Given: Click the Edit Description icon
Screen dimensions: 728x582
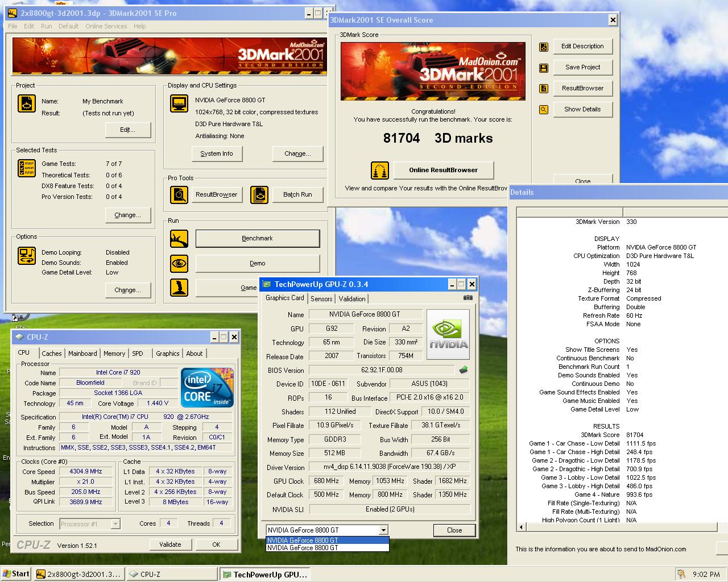Looking at the screenshot, I should [x=544, y=47].
